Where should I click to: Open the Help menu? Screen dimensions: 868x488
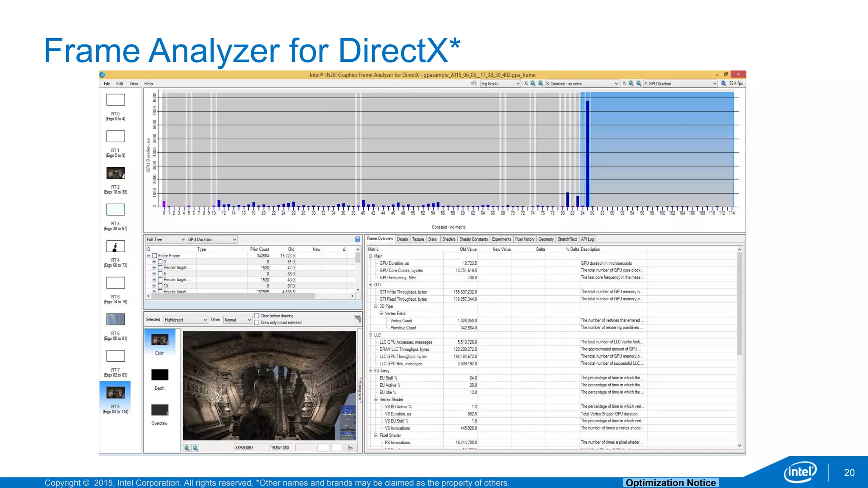point(148,84)
